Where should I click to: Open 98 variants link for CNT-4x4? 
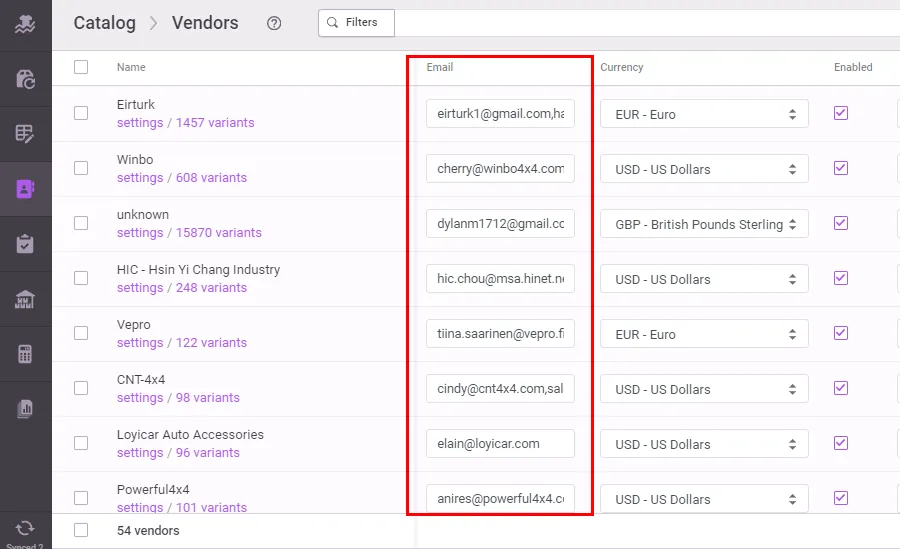pos(208,398)
